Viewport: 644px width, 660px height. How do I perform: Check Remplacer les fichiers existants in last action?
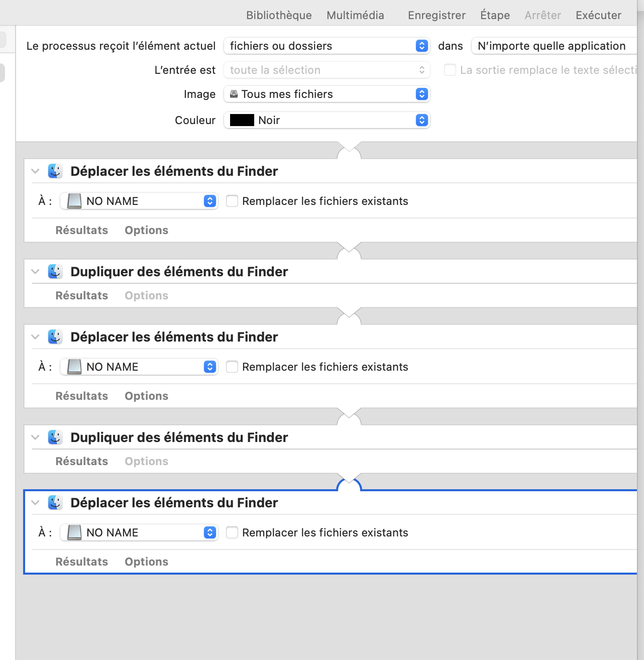tap(232, 532)
